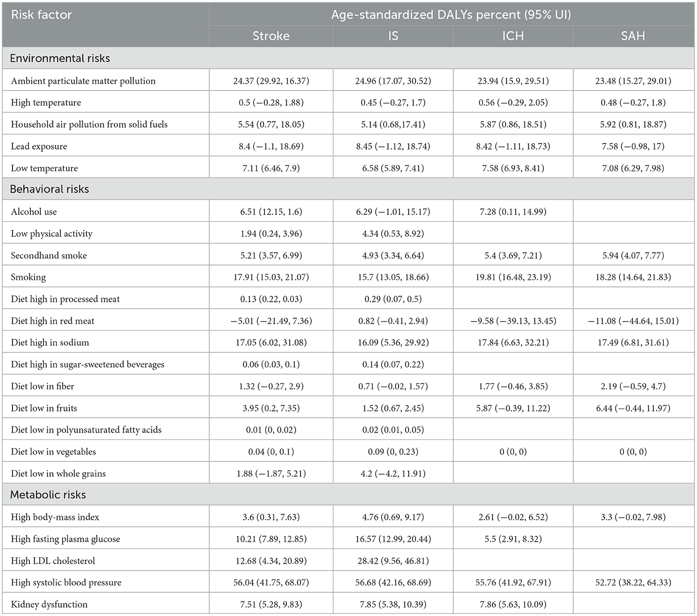697x616 pixels.
Task: Click the Ambient particulate matter pollution row label
Action: coord(83,81)
